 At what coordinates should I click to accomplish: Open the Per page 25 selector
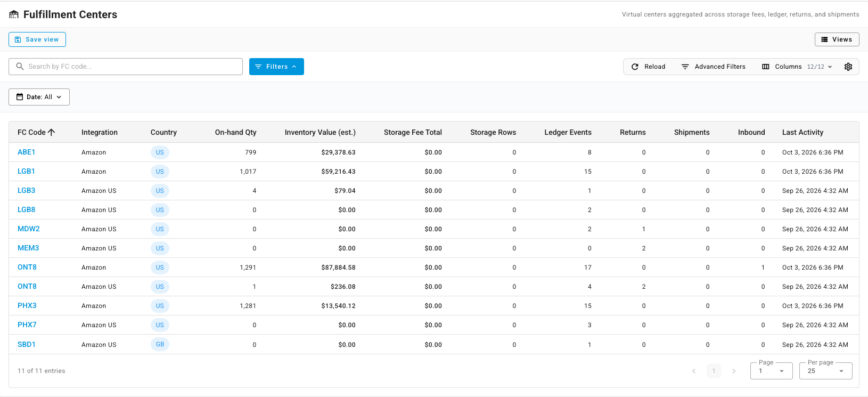(x=825, y=371)
